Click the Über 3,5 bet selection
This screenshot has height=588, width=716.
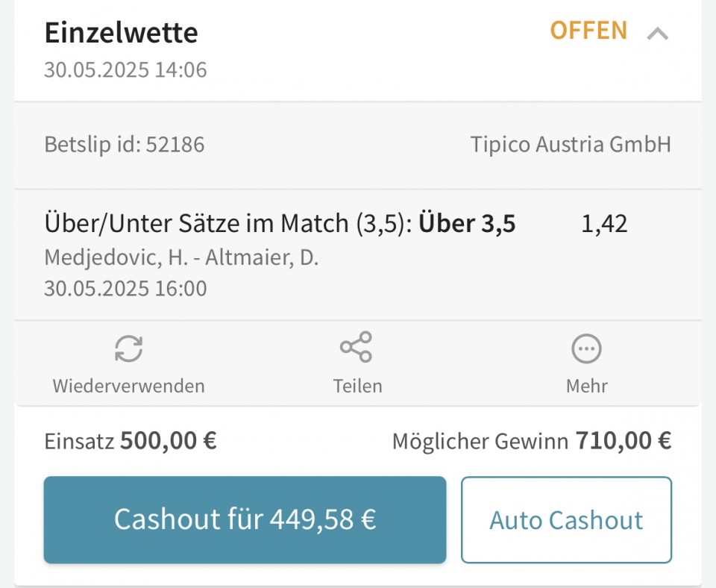point(467,223)
